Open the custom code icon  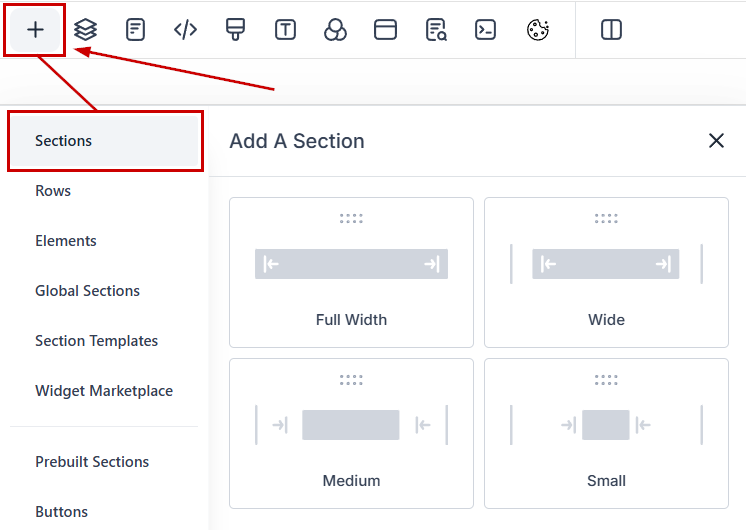(x=185, y=30)
